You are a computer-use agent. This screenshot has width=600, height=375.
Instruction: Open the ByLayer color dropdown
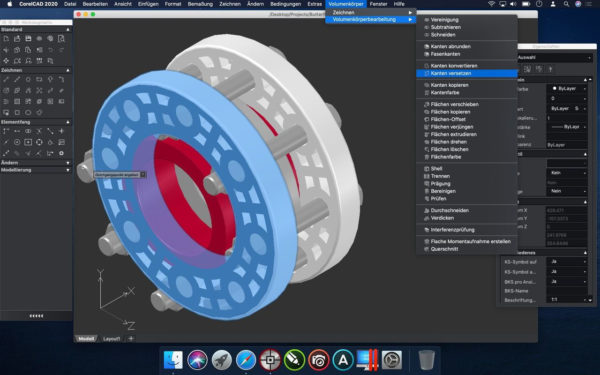[x=567, y=88]
